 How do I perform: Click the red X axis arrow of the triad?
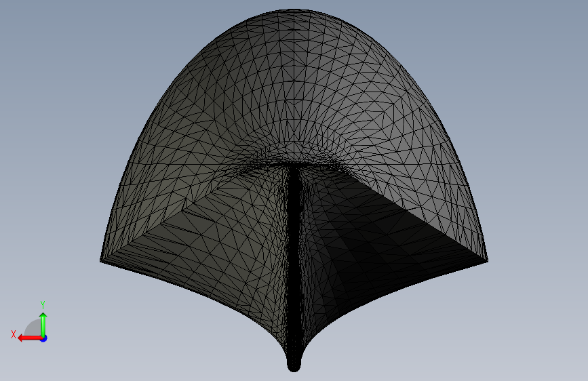tap(30, 338)
